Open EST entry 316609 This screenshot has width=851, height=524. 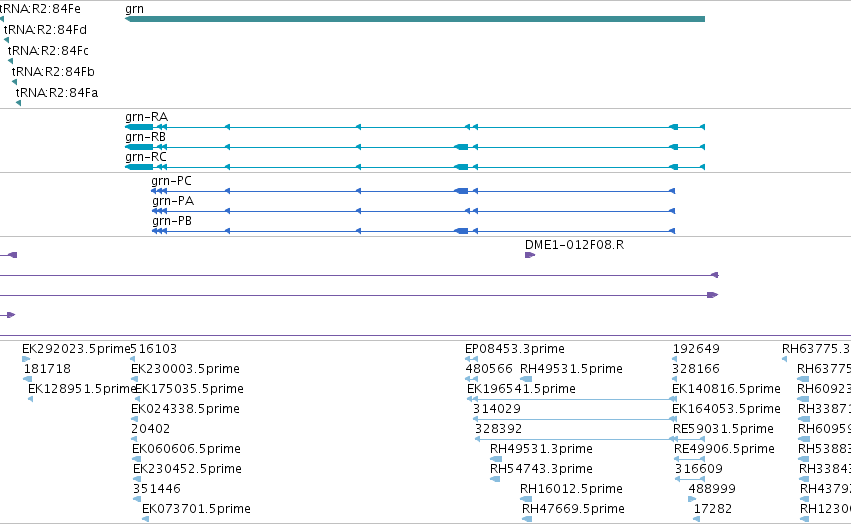698,469
